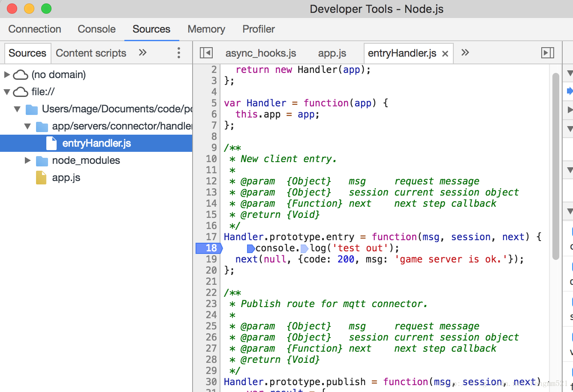Image resolution: width=573 pixels, height=392 pixels.
Task: Click '@return {Void}' on line 15
Action: [x=280, y=215]
